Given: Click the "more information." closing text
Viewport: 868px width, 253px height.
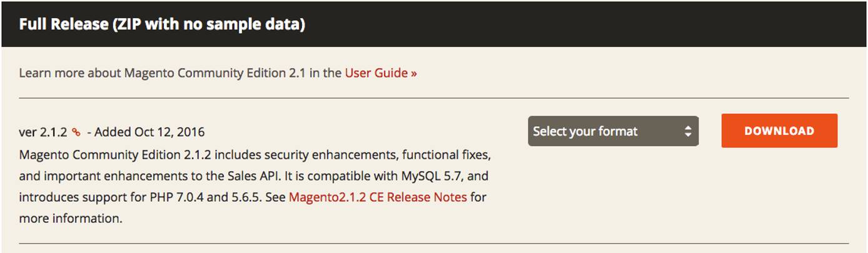Looking at the screenshot, I should pyautogui.click(x=70, y=219).
